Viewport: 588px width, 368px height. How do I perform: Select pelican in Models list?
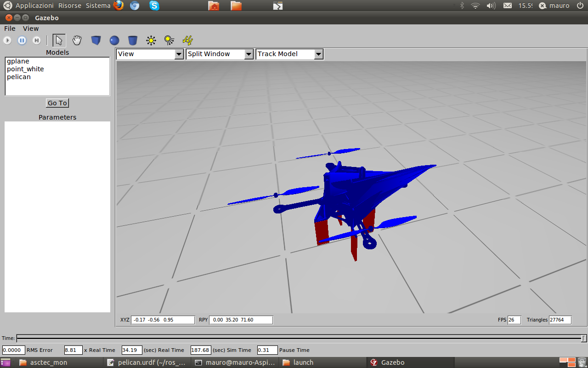(x=19, y=77)
